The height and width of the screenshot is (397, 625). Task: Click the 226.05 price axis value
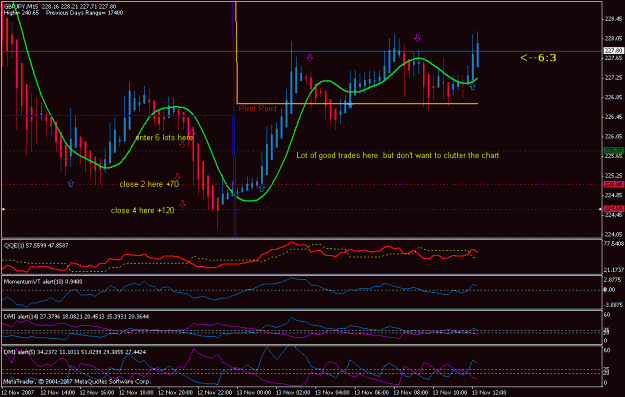[613, 136]
